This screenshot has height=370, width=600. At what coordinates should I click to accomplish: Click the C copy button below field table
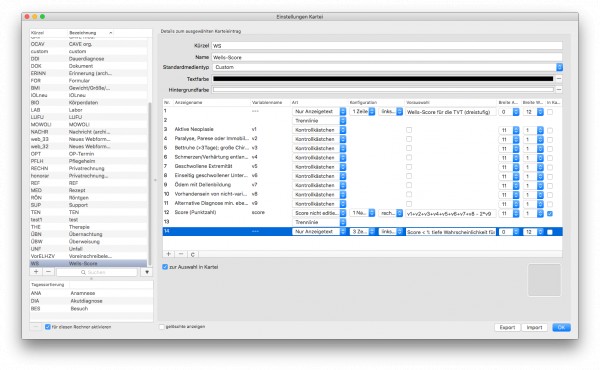[x=193, y=254]
